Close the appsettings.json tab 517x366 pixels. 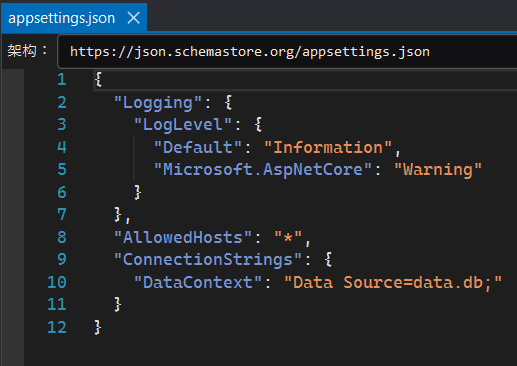tap(134, 18)
